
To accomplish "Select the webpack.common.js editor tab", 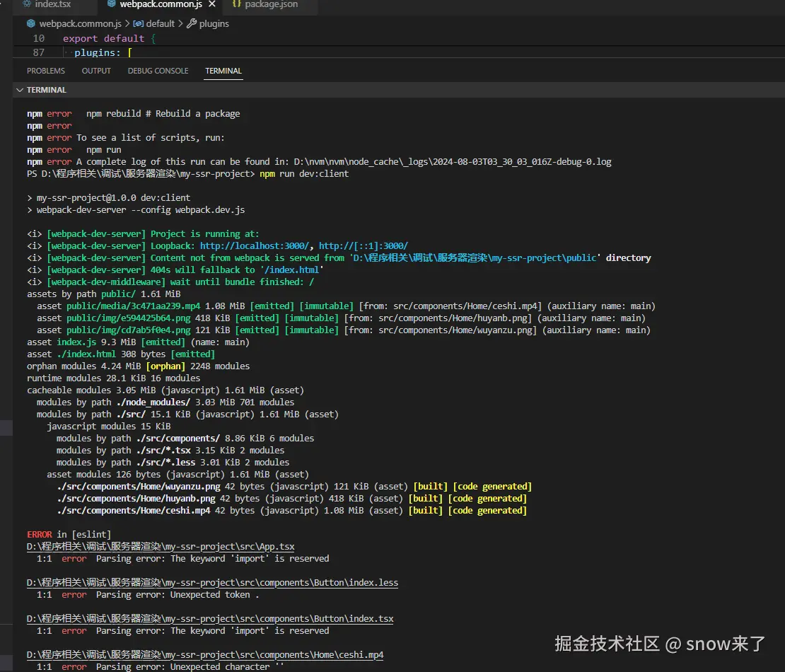I will [161, 4].
